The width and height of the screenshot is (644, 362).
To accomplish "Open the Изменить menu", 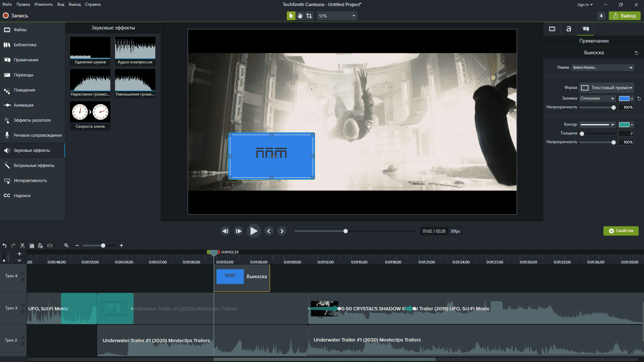I will pyautogui.click(x=44, y=4).
